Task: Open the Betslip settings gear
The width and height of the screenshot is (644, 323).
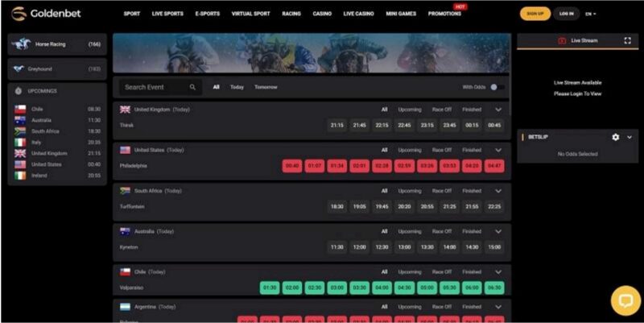Action: 616,138
